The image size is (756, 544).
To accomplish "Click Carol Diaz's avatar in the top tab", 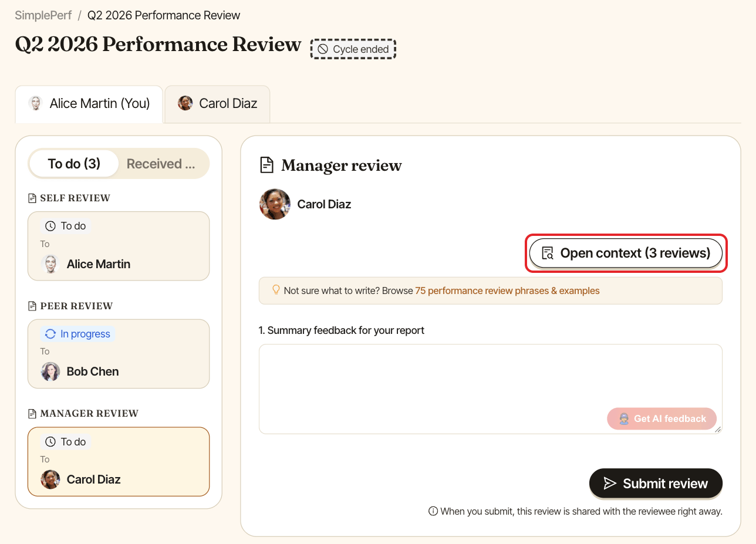I will click(x=185, y=103).
